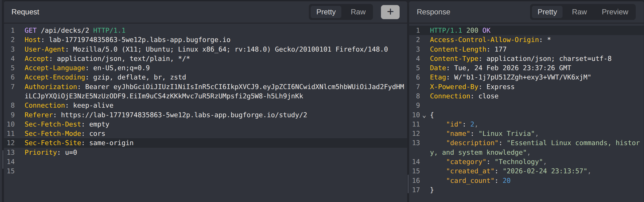Screen dimensions: 644x202
Task: Click the Request panel title
Action: [x=25, y=12]
